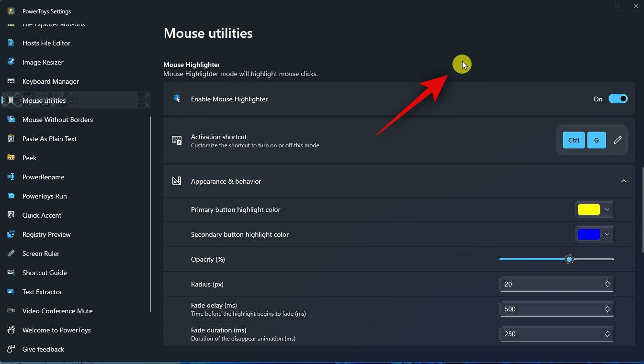The width and height of the screenshot is (644, 364).
Task: Click the Text Extractor sidebar icon
Action: pyautogui.click(x=11, y=292)
